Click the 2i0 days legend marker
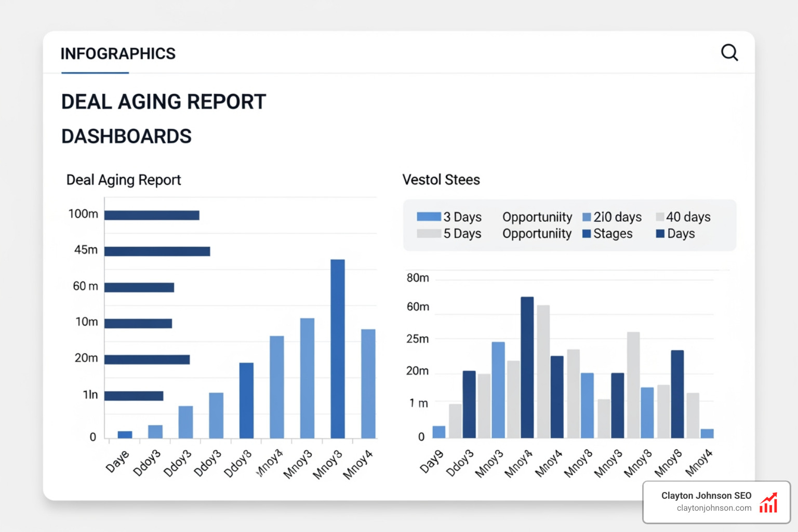Screen dimensions: 798x532 pos(586,217)
